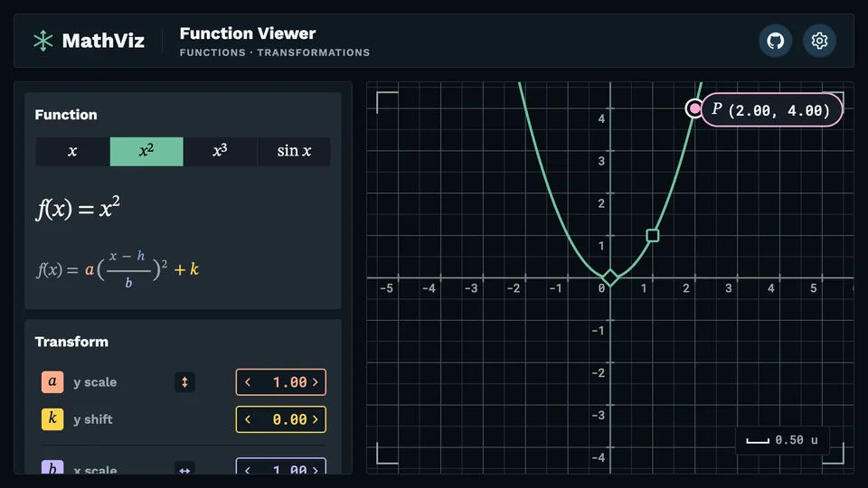Click the orange 'a' parameter badge
The image size is (868, 488).
52,381
